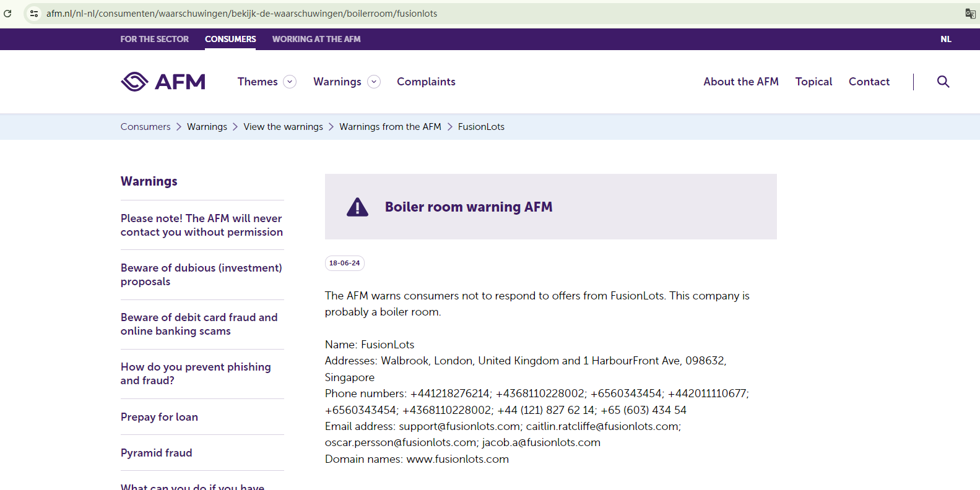The height and width of the screenshot is (490, 980).
Task: Switch to the For the Sector tab
Action: [154, 39]
